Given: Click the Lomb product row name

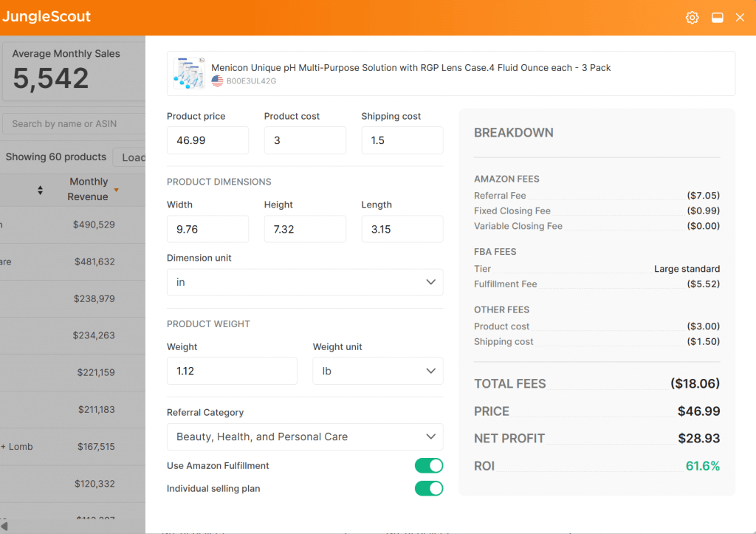Looking at the screenshot, I should click(16, 447).
